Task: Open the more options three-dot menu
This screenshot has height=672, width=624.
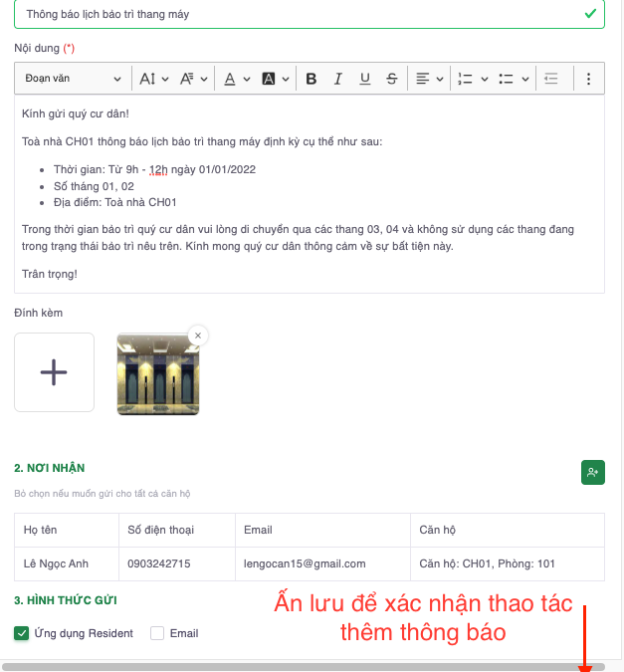Action: pos(588,79)
